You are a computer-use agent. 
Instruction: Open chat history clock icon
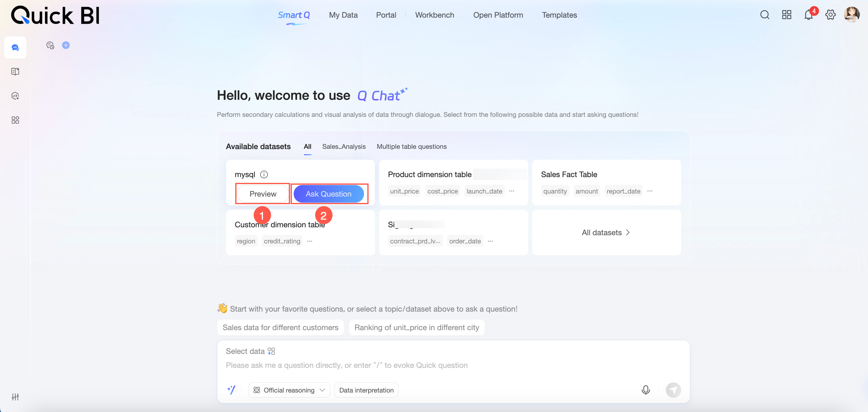(x=50, y=45)
